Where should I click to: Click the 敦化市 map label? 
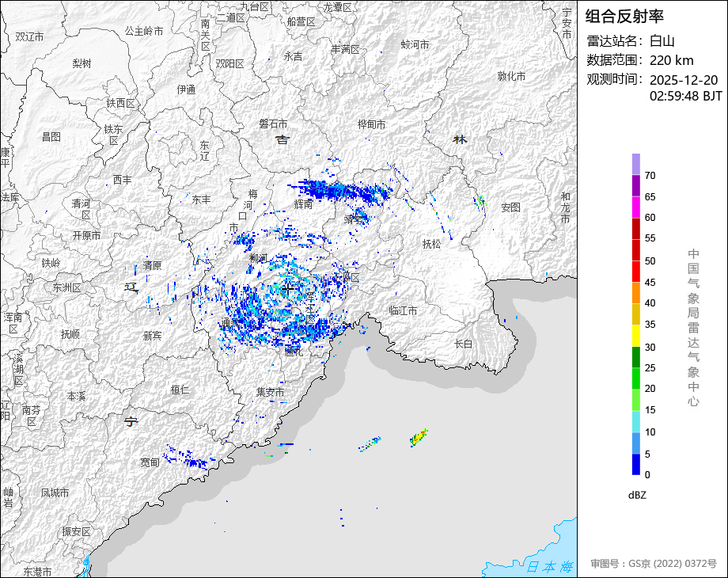(x=511, y=76)
